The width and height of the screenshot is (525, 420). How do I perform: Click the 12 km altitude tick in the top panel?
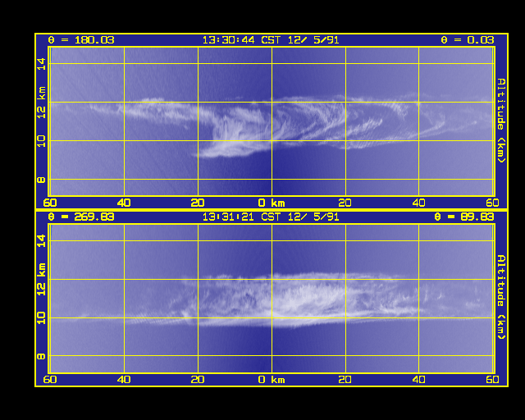coord(41,103)
